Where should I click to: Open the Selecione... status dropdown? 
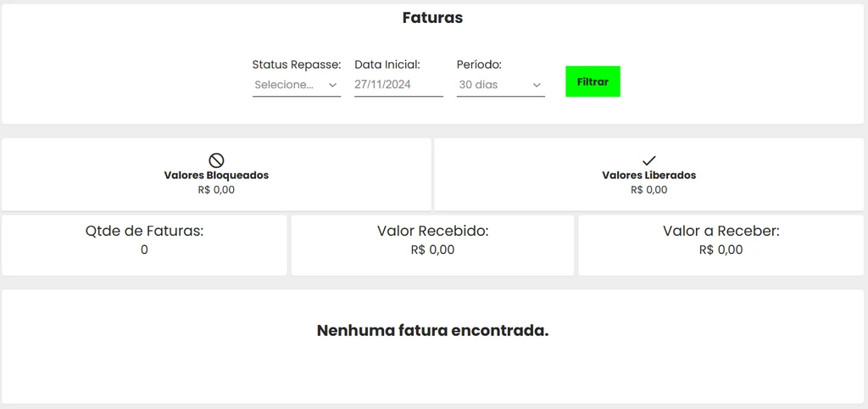click(297, 85)
